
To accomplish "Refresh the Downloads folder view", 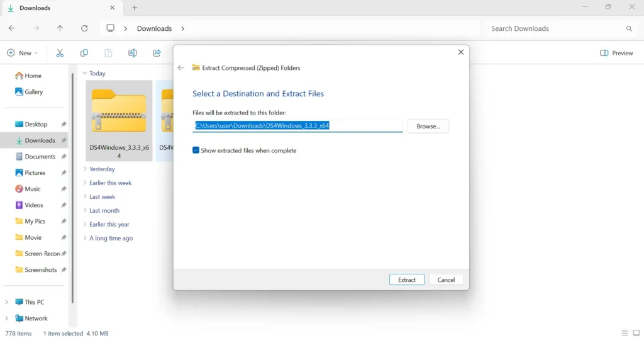I will click(84, 28).
